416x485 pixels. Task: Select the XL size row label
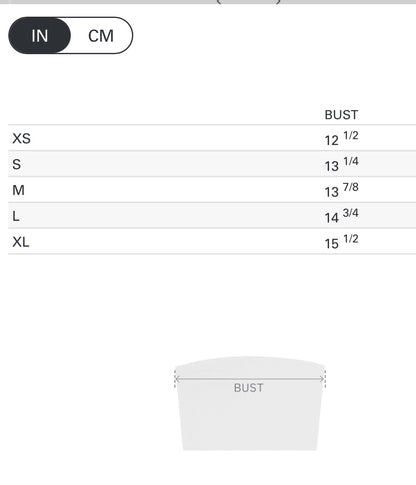pyautogui.click(x=21, y=242)
